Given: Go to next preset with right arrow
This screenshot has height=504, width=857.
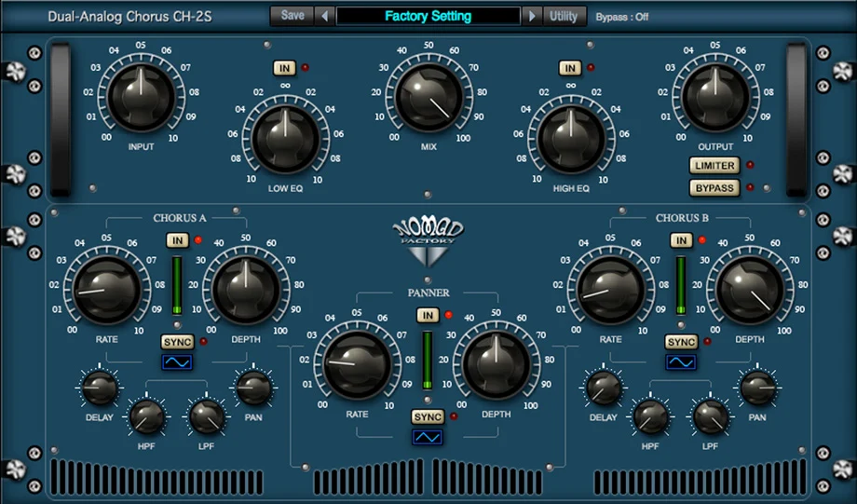Looking at the screenshot, I should pyautogui.click(x=532, y=17).
